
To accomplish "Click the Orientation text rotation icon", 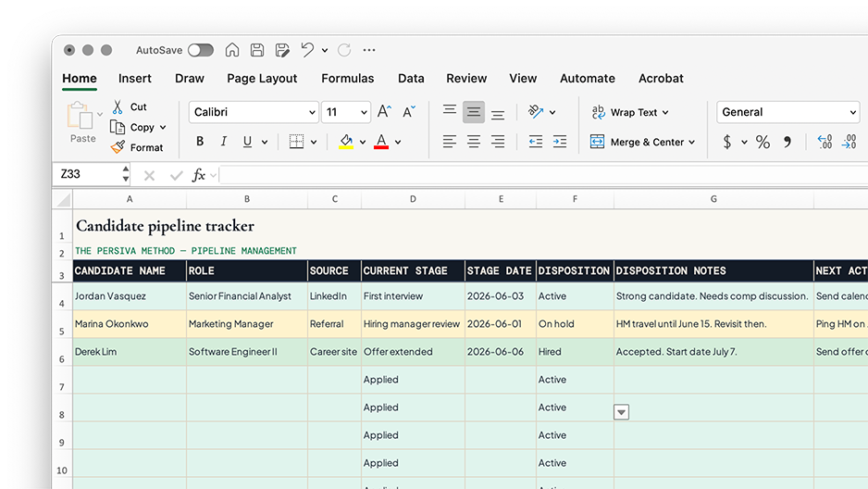I will coord(535,112).
